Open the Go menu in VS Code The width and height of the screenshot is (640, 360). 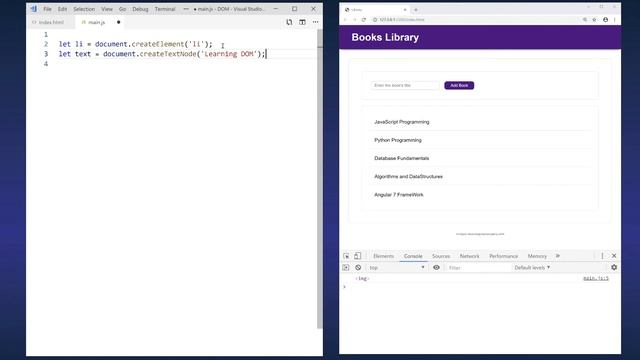pos(122,9)
